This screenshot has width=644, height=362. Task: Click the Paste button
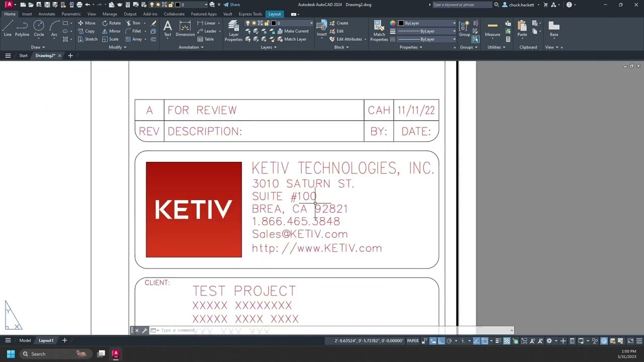[x=522, y=29]
